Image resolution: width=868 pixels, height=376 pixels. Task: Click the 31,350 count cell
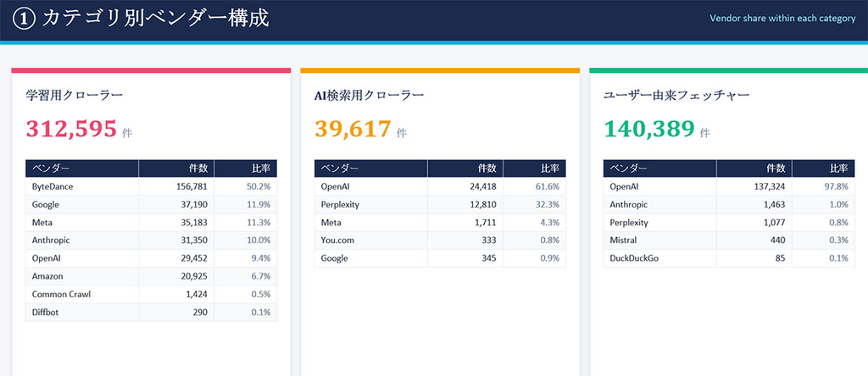click(176, 241)
